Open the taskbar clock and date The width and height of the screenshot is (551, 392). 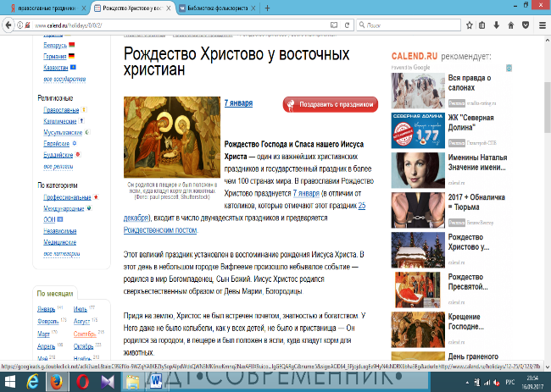coord(532,382)
